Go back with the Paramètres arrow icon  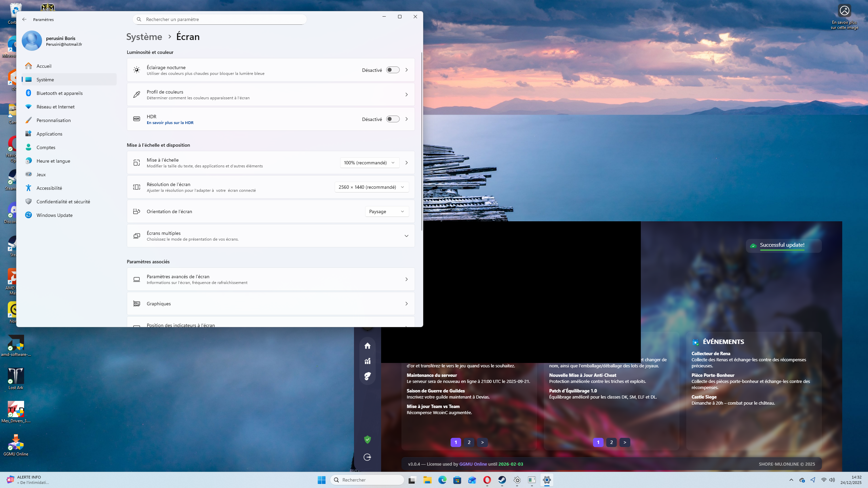coord(24,19)
